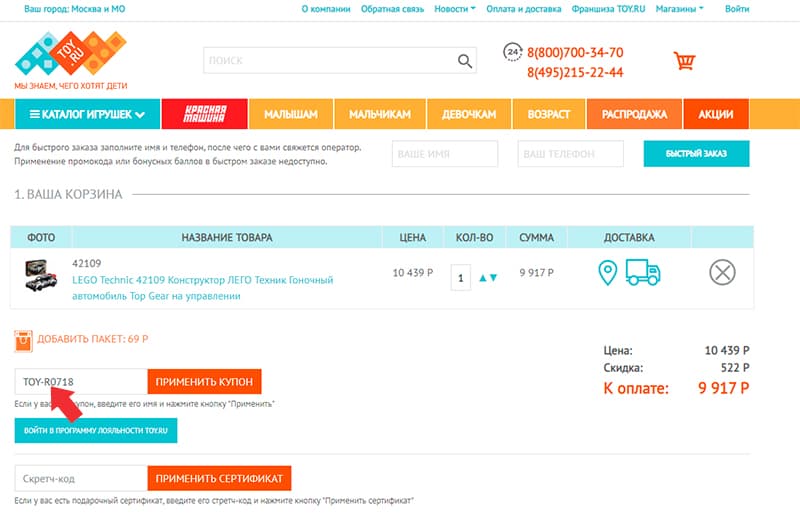Click the Применить купон button
800x518 pixels.
tap(205, 382)
